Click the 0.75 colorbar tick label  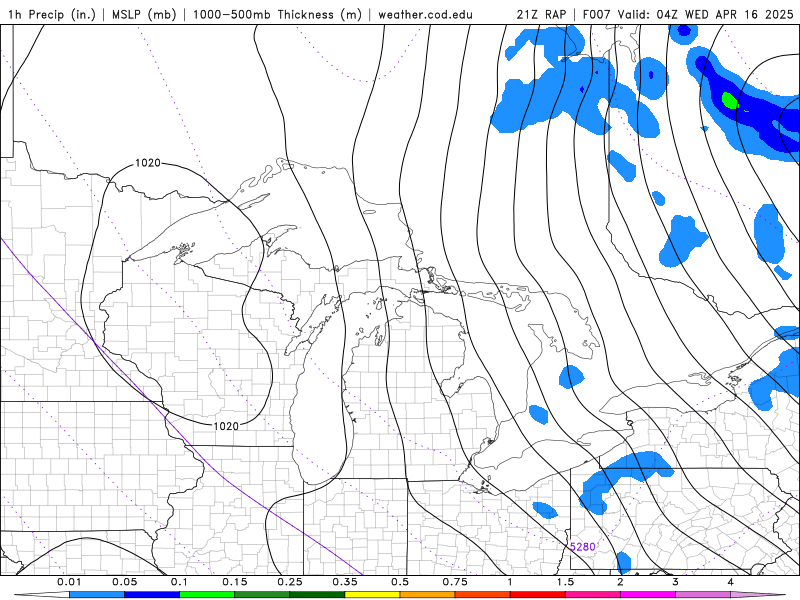(455, 582)
